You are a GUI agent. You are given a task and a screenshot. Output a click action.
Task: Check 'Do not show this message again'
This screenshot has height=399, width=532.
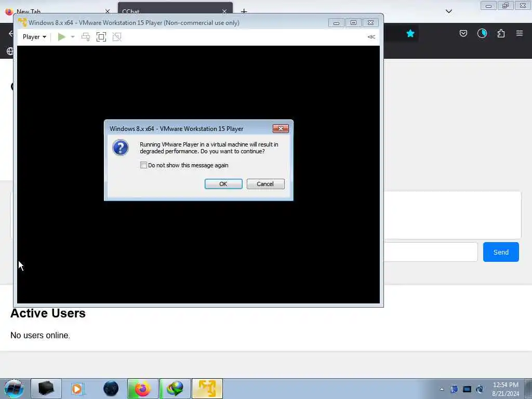click(143, 165)
